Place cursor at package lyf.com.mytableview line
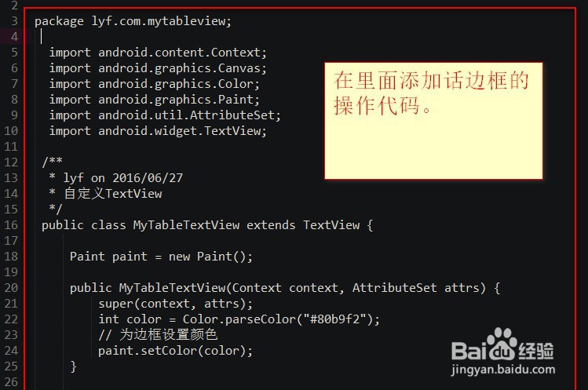 [133, 21]
